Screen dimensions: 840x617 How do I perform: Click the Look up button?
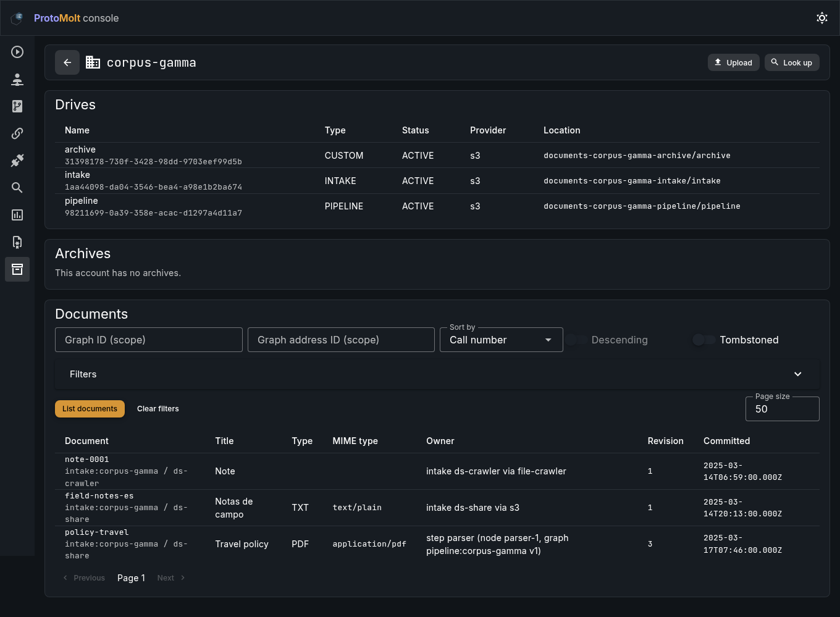[792, 62]
